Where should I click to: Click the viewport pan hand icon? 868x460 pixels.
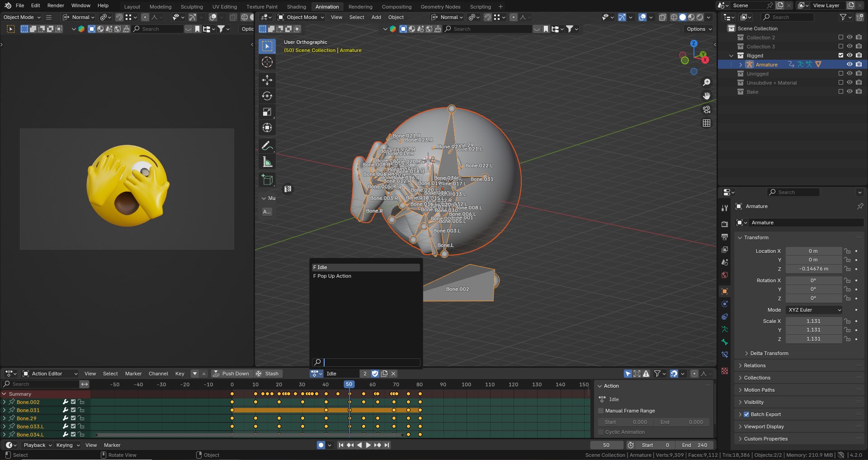(x=707, y=96)
